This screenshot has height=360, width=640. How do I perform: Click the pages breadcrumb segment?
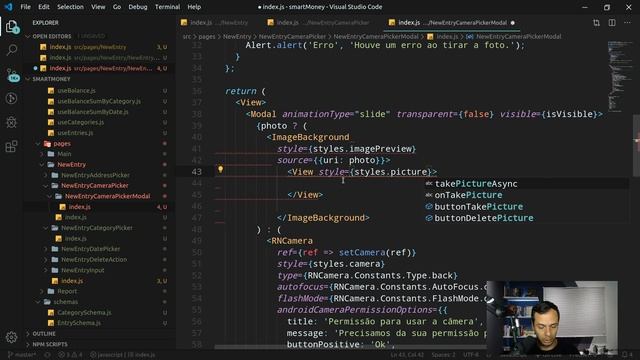[207, 37]
